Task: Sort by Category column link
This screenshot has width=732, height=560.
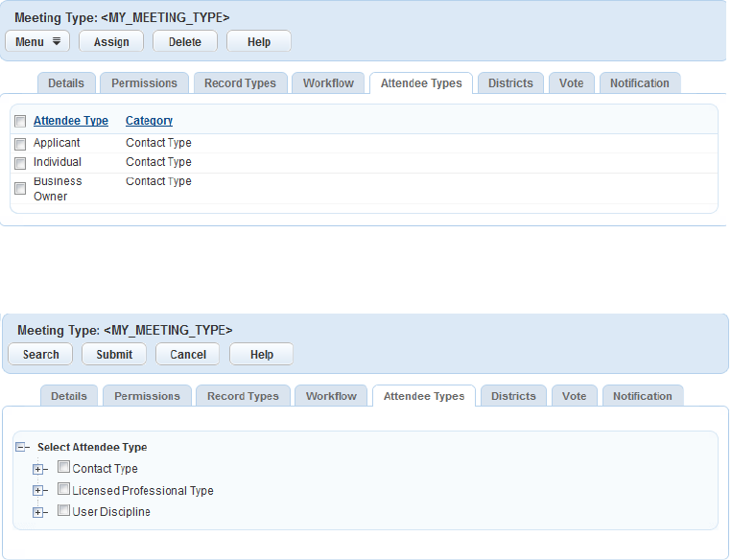Action: [149, 121]
